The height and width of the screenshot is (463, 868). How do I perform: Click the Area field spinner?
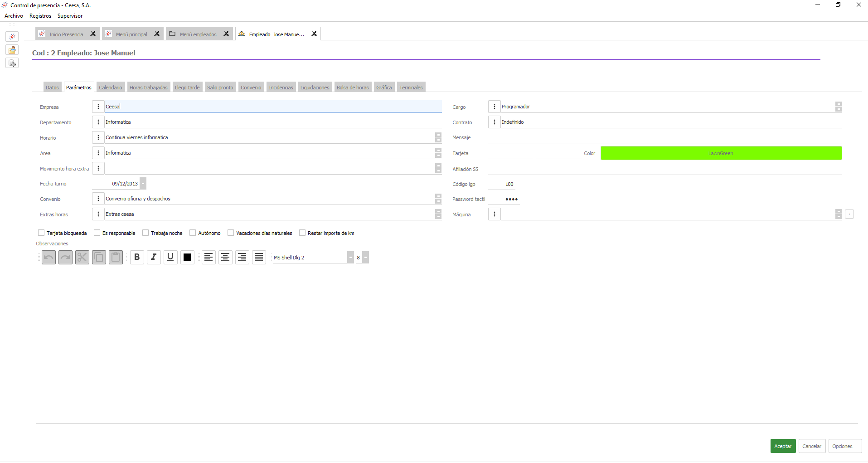(x=438, y=153)
